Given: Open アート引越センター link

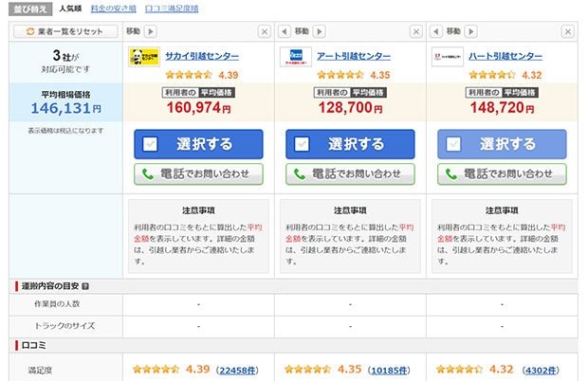Looking at the screenshot, I should [354, 56].
